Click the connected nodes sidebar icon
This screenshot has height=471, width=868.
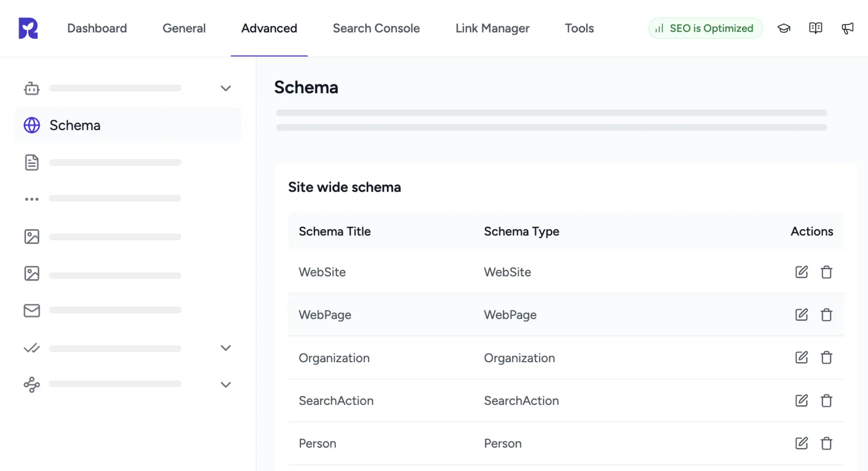(32, 385)
